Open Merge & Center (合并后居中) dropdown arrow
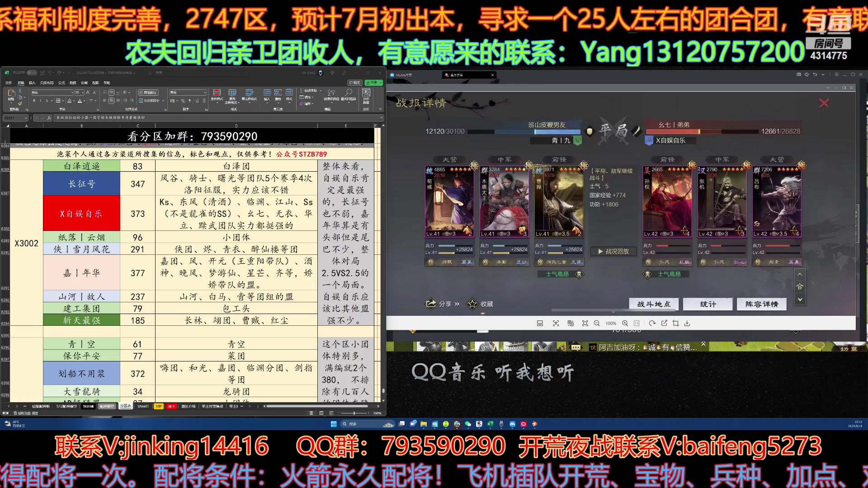 point(163,101)
